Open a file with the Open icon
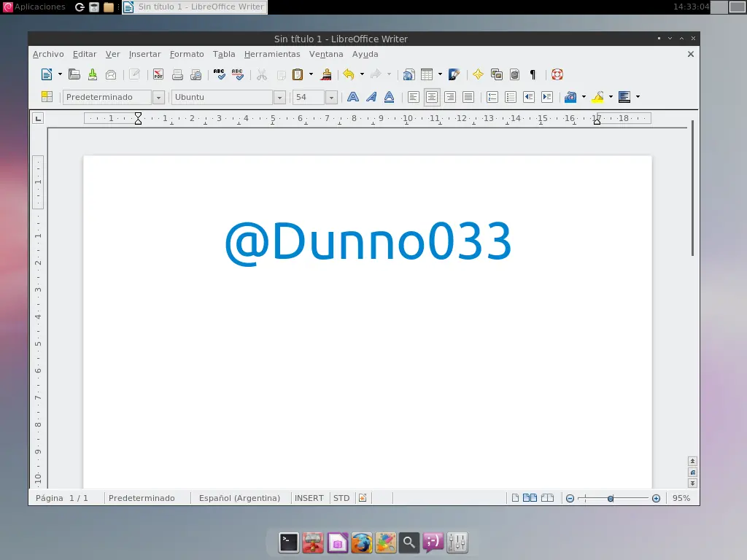Screen dimensions: 747x560 click(x=74, y=74)
